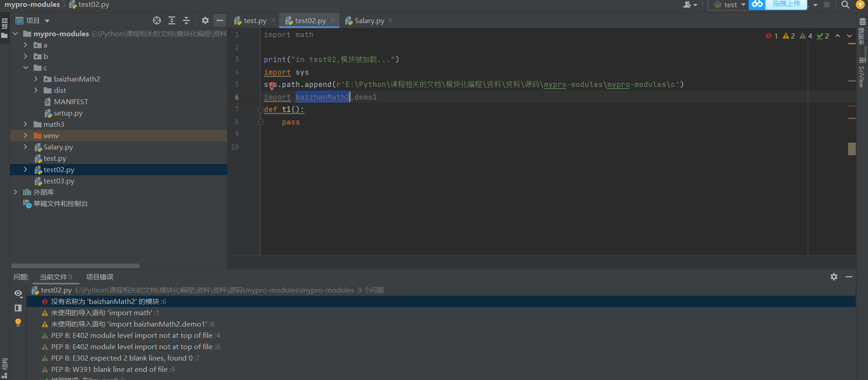868x380 pixels.
Task: Expand the baizhanMath2 folder
Action: click(36, 79)
